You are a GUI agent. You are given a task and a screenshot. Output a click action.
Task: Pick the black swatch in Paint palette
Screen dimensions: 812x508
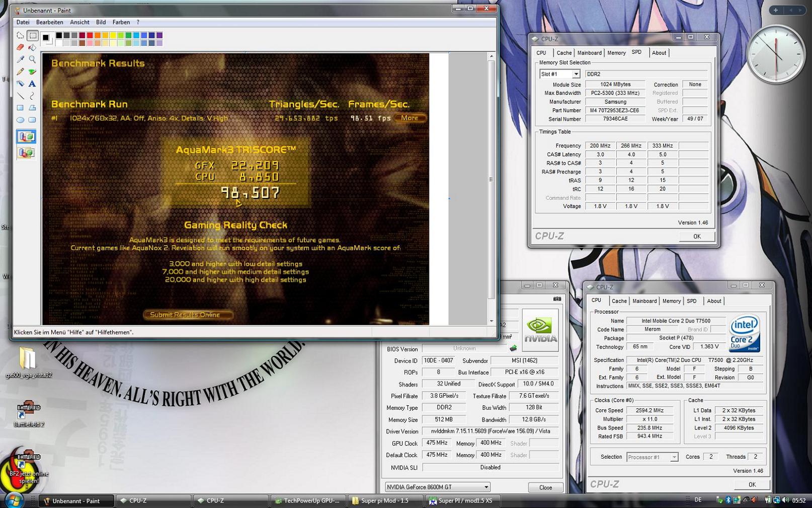[x=59, y=35]
